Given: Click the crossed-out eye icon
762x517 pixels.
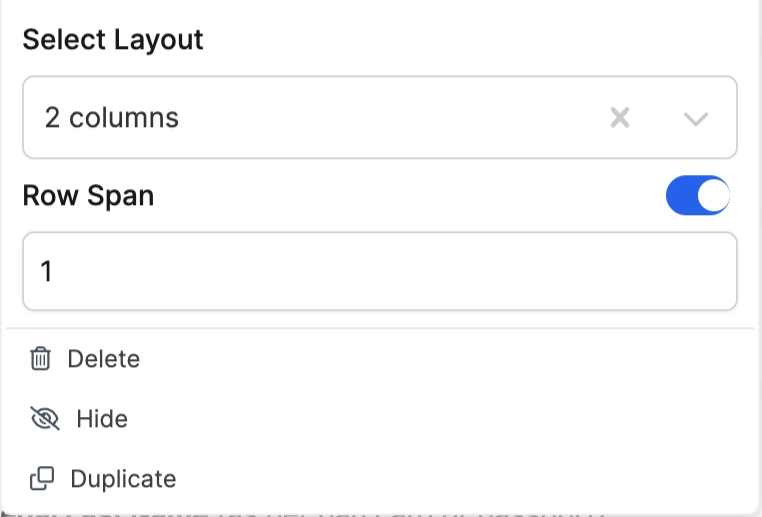Looking at the screenshot, I should pos(45,419).
